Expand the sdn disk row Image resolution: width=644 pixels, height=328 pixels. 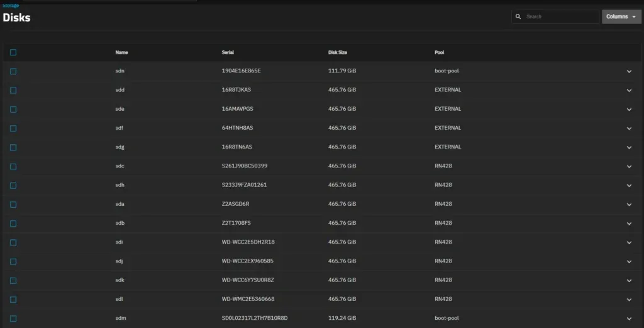point(629,71)
